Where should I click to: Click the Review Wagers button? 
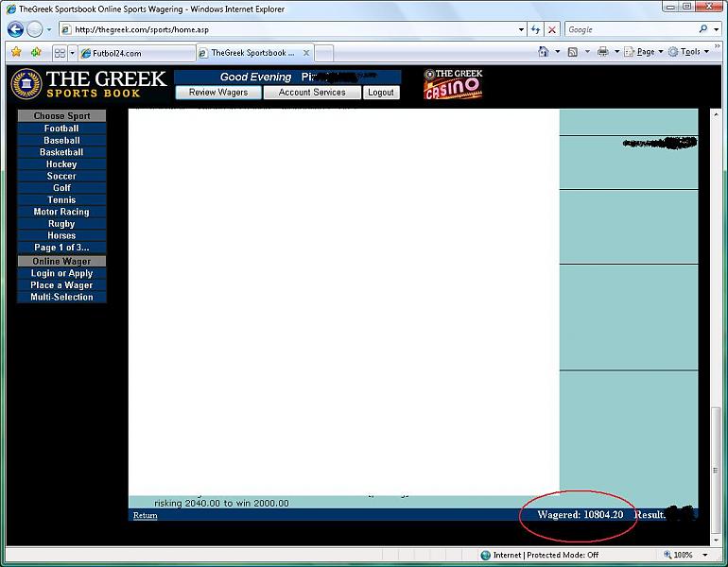218,93
